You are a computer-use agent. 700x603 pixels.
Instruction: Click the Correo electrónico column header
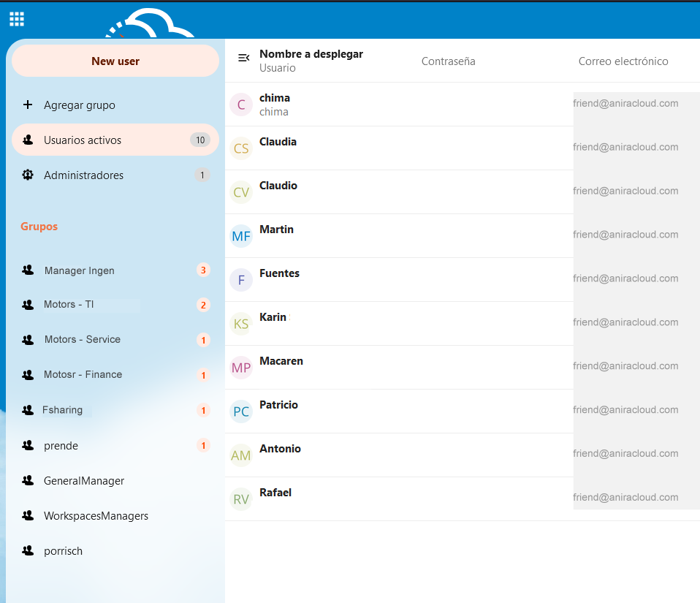[623, 61]
